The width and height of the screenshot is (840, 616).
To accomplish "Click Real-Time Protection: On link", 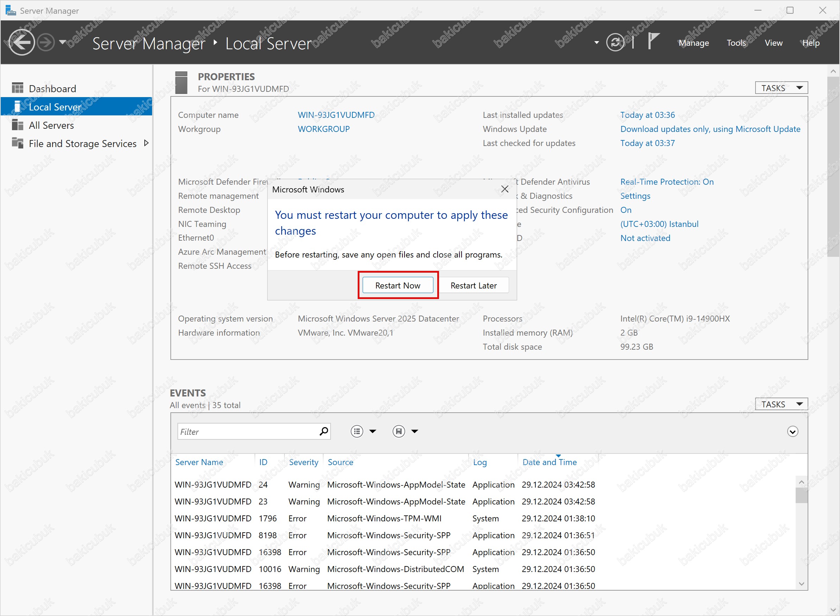I will (667, 182).
